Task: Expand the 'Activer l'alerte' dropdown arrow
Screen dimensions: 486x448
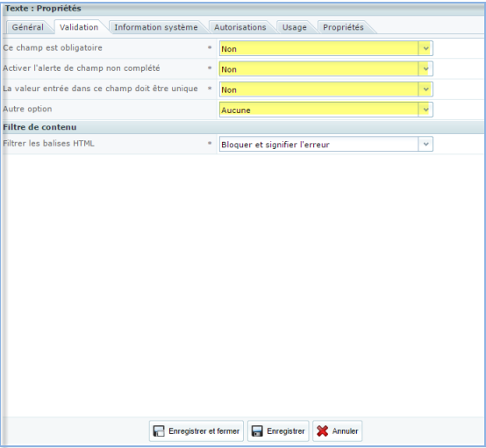Action: coord(425,69)
